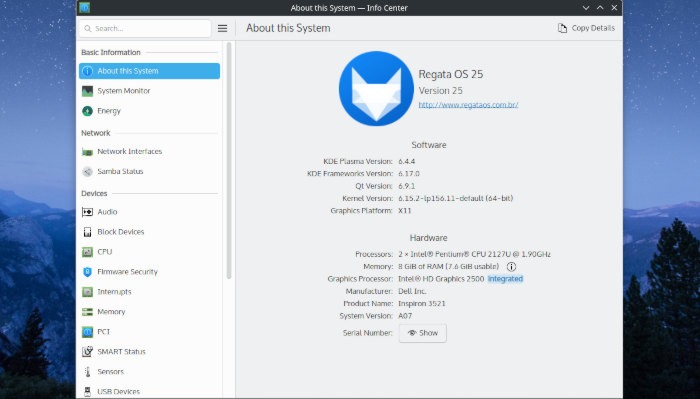
Task: Click the product name Inspiron 3521
Action: tap(422, 303)
